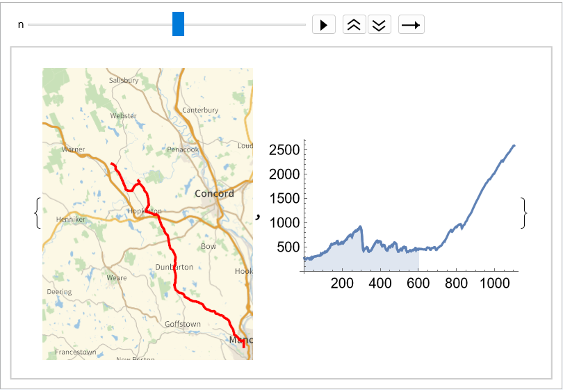The height and width of the screenshot is (392, 563).
Task: Click the right curly brace of output
Action: pos(524,213)
